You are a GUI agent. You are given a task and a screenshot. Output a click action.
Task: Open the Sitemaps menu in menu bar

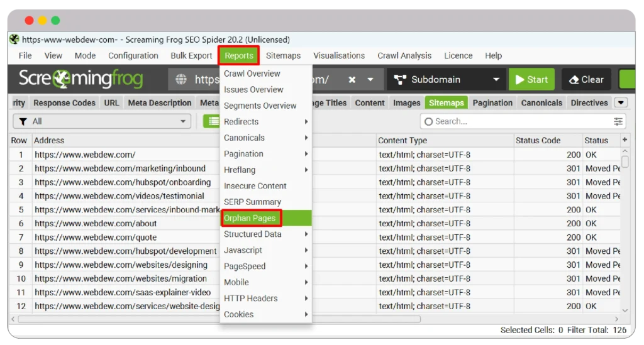click(x=283, y=55)
